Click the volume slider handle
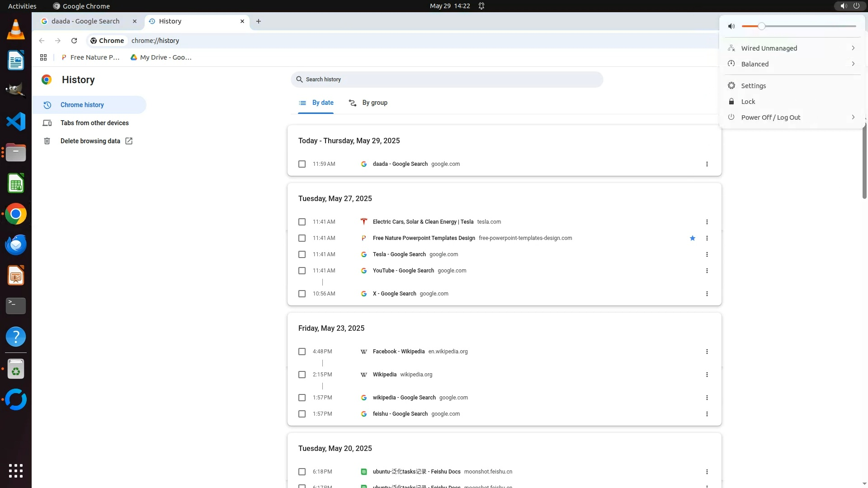This screenshot has width=868, height=488. (x=762, y=26)
